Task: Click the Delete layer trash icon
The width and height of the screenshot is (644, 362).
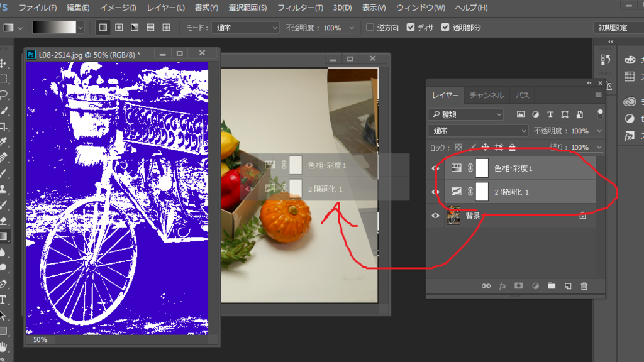Action: [x=584, y=286]
